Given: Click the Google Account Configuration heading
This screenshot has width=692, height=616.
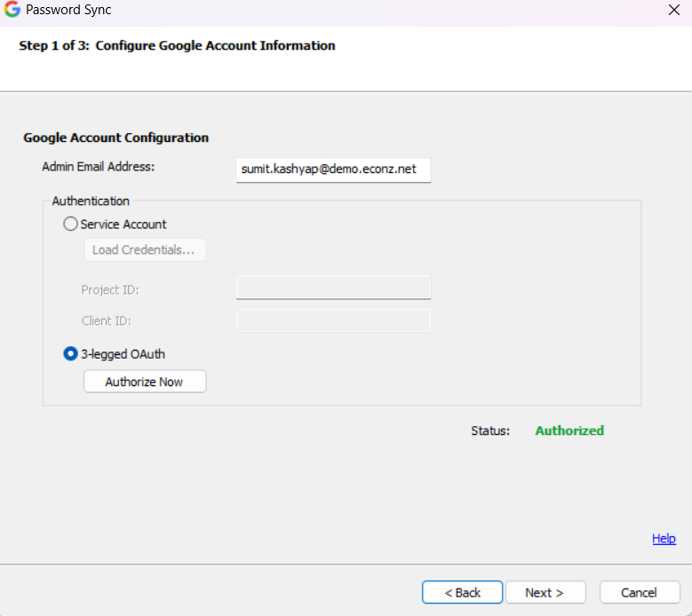Looking at the screenshot, I should coord(115,138).
